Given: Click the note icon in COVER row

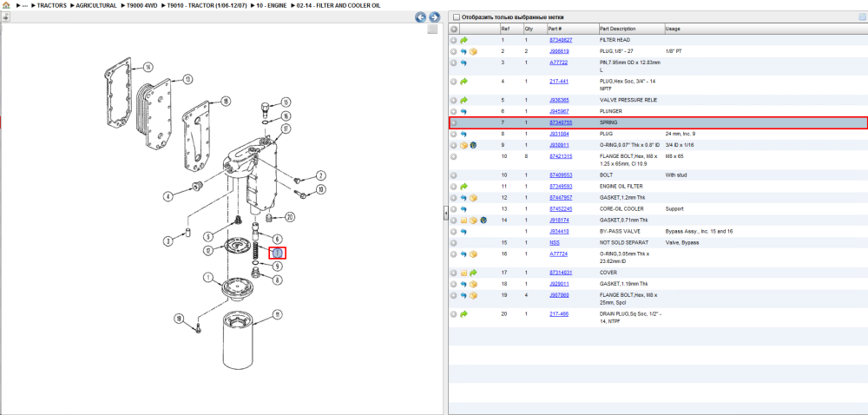Looking at the screenshot, I should tap(464, 273).
